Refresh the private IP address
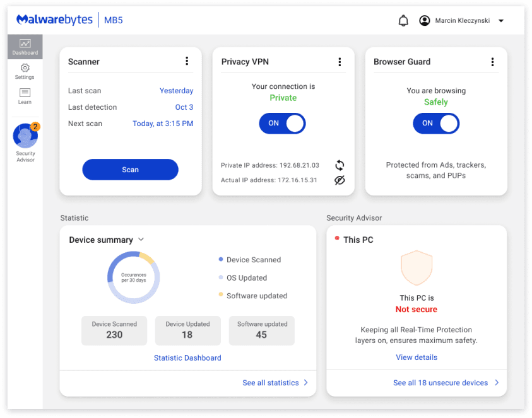This screenshot has width=532, height=418. click(340, 165)
